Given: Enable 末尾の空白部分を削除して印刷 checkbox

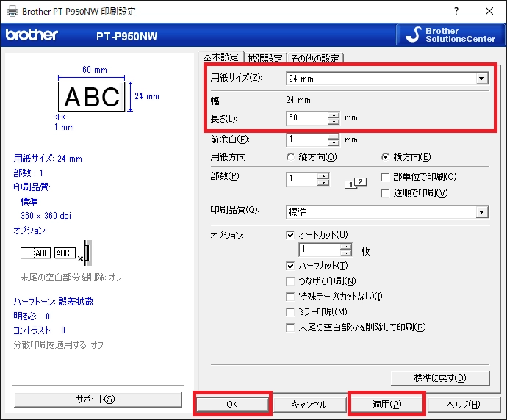Looking at the screenshot, I should coord(290,327).
